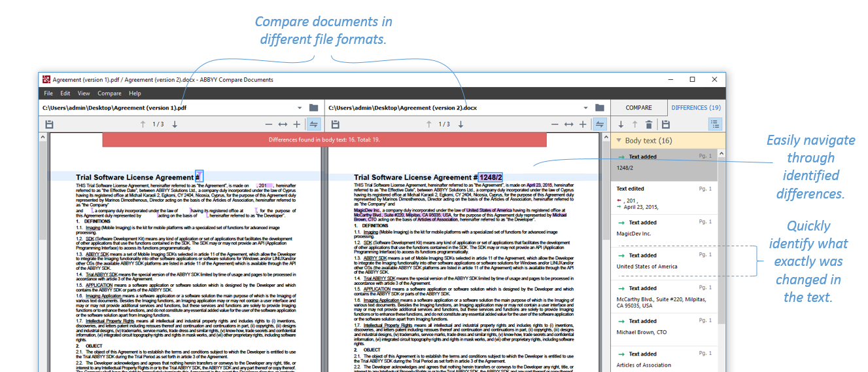Select the 'Articles of Association' difference
The width and height of the screenshot is (868, 372).
point(664,359)
